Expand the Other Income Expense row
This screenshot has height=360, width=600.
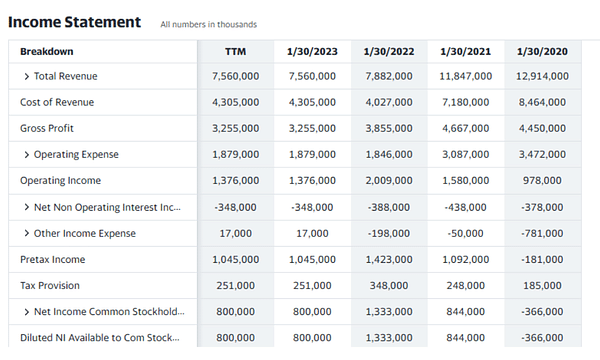(26, 233)
